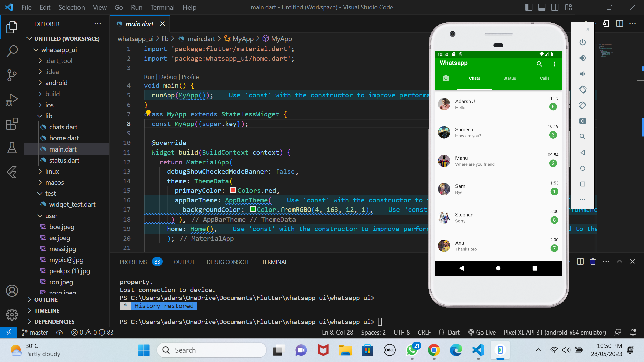Switch to DEBUG CONSOLE tab

coord(228,262)
